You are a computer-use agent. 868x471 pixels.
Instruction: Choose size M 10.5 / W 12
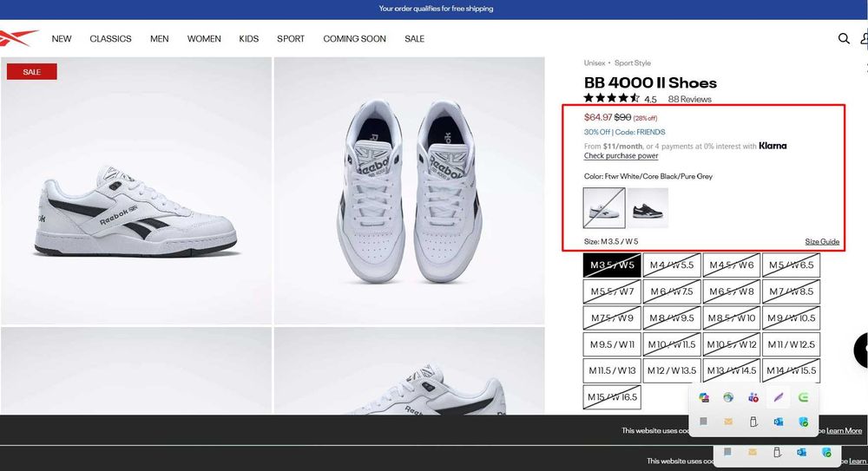click(x=731, y=344)
